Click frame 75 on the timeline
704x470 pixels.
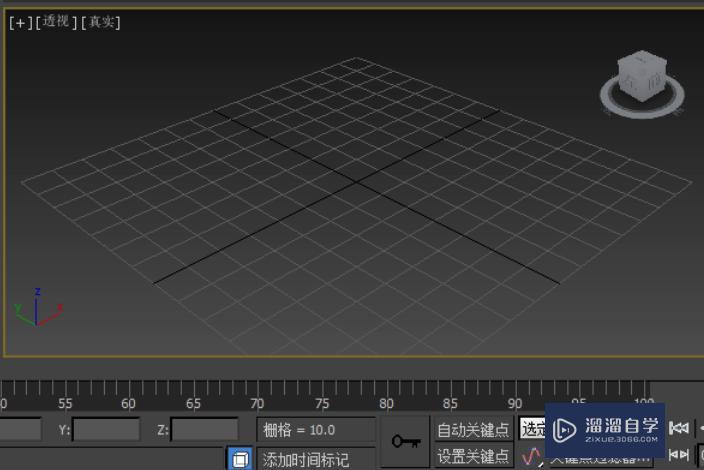pyautogui.click(x=322, y=404)
